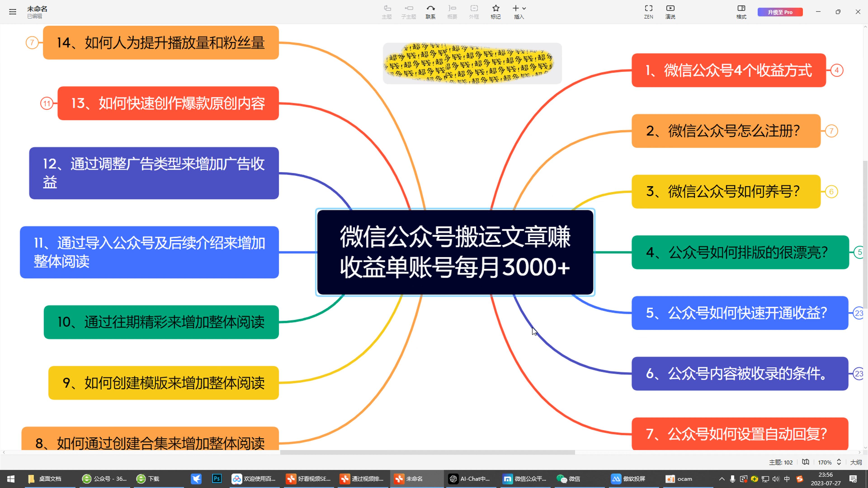Image resolution: width=868 pixels, height=488 pixels.
Task: Click the 外框 boundary toolbar icon
Action: pos(474,12)
